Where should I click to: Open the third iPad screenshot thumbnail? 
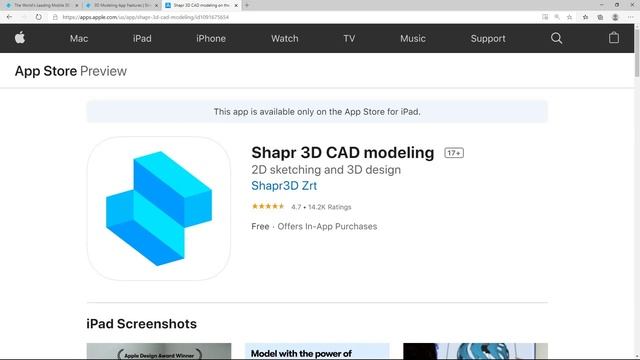(x=476, y=351)
